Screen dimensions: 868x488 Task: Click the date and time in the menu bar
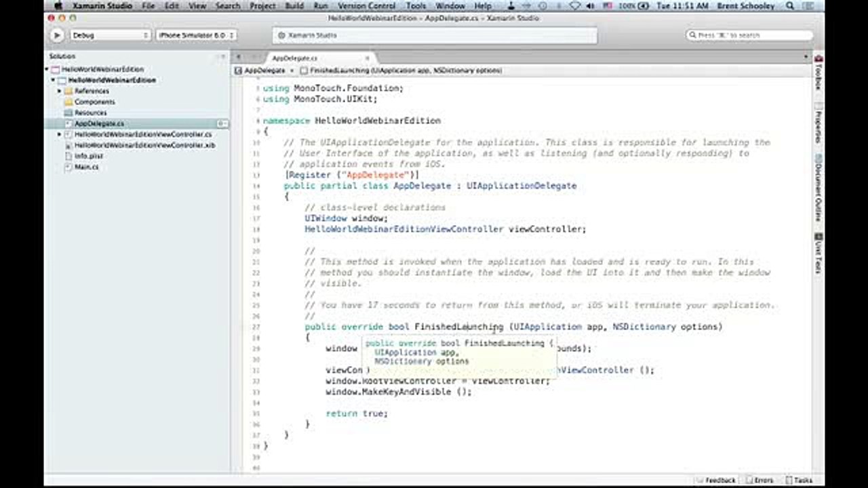(x=682, y=5)
